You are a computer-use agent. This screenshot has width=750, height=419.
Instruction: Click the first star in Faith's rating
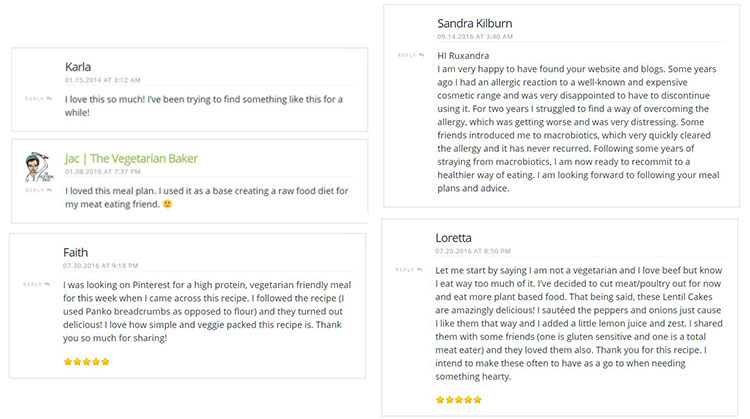pyautogui.click(x=68, y=362)
